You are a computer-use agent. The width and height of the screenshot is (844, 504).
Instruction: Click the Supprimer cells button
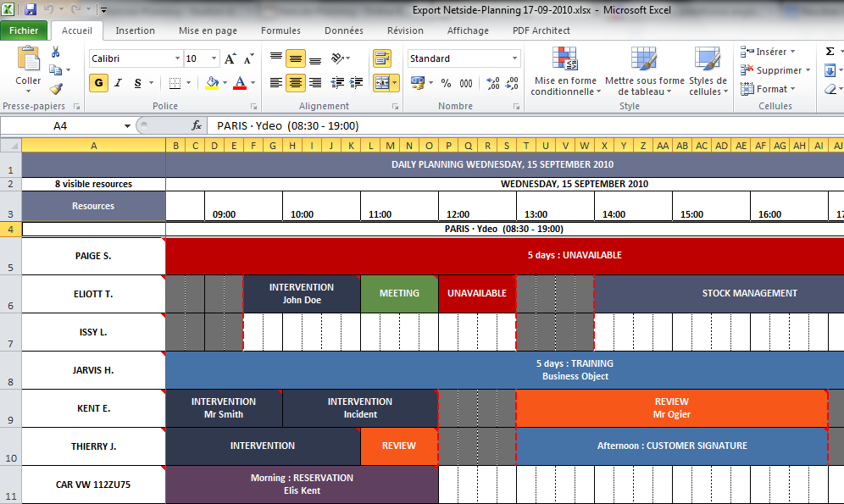click(775, 70)
